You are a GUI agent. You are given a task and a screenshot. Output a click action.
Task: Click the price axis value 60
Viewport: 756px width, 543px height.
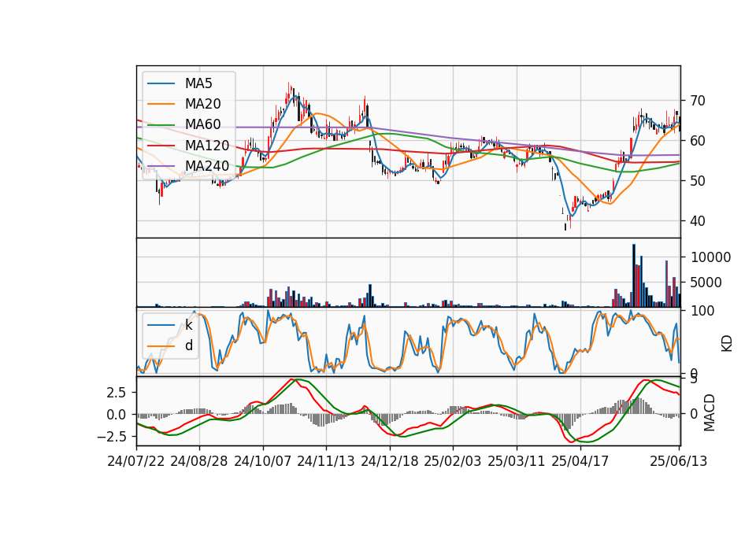tap(698, 141)
